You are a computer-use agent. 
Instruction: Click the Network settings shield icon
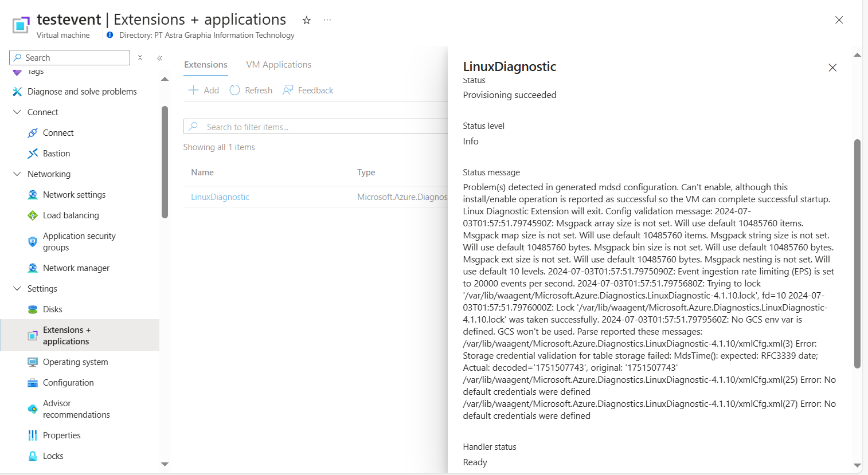coord(33,194)
